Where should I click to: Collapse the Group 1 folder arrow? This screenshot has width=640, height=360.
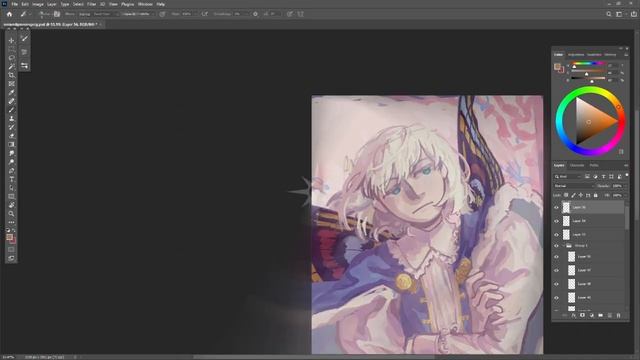pyautogui.click(x=564, y=246)
